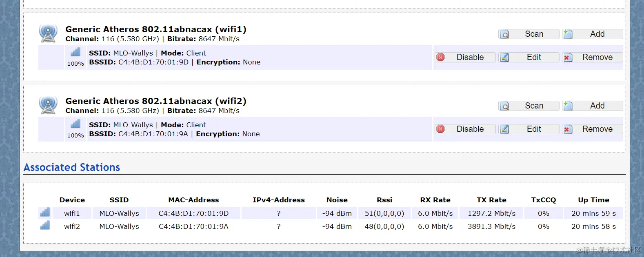Viewport: 644px width, 257px height.
Task: Edit the wifi2 MLO-Wallys network
Action: pyautogui.click(x=529, y=129)
